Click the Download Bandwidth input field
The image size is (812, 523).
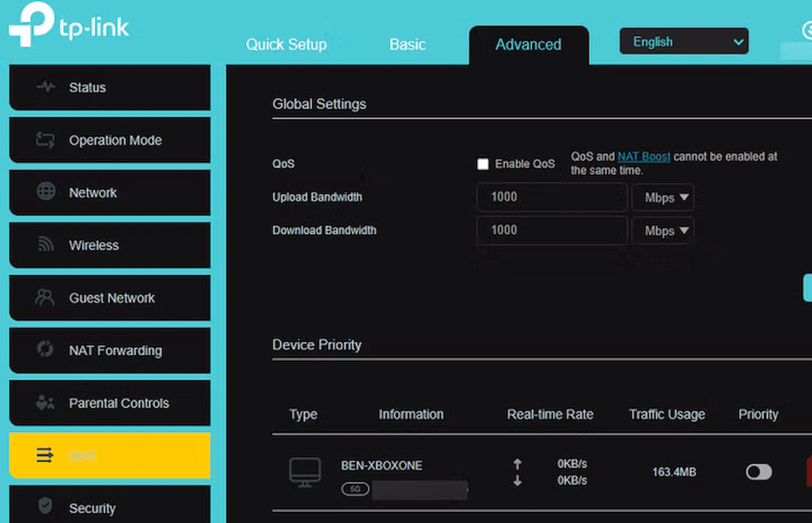(552, 230)
